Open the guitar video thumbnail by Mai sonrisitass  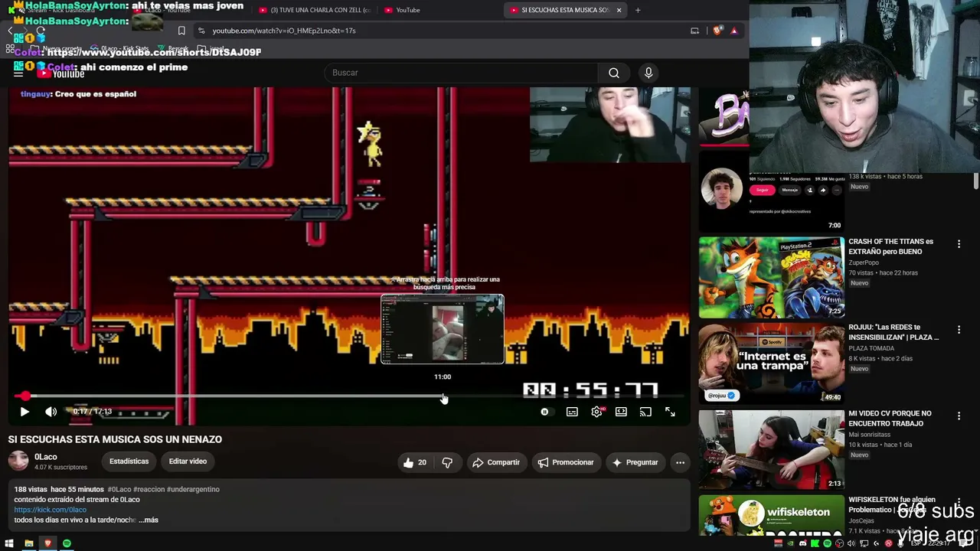click(x=771, y=450)
